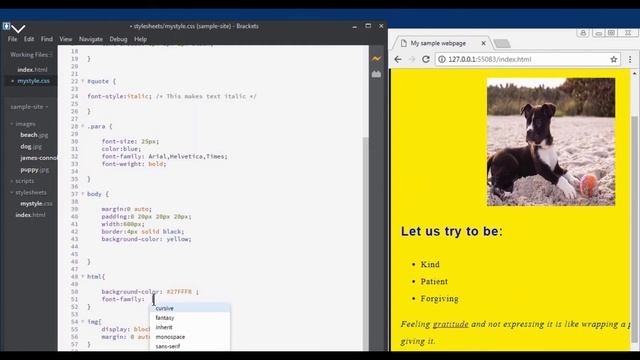Image resolution: width=640 pixels, height=360 pixels.
Task: Click browser forward arrow
Action: (412, 60)
